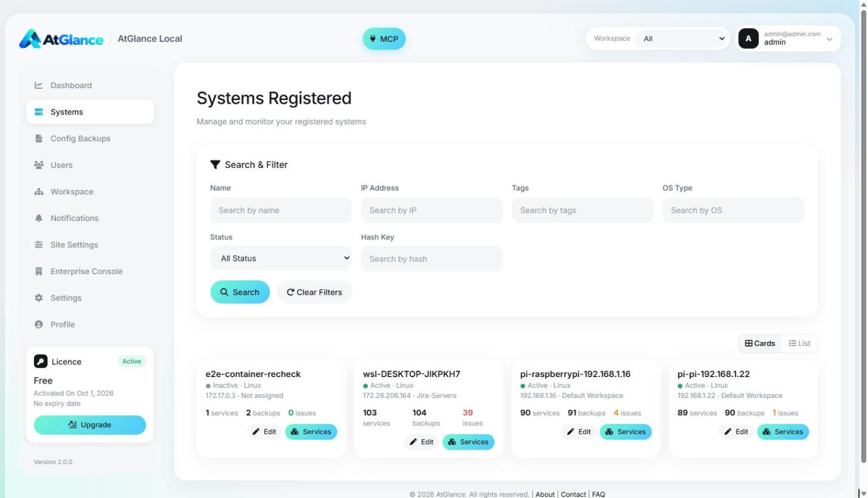Click cubes icon on pi-pi-192.168.1.22 Services
This screenshot has height=498, width=868.
pyautogui.click(x=767, y=432)
